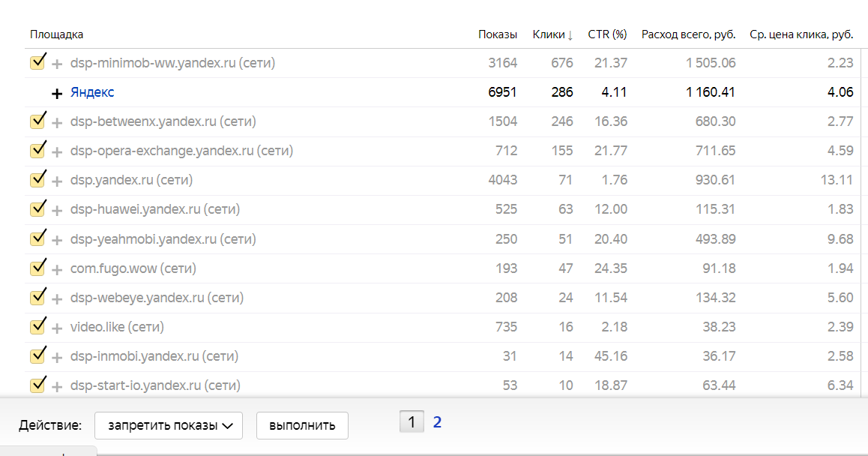Expand dsp-webeye.yandex.ru row plus icon
The height and width of the screenshot is (456, 868).
(56, 299)
